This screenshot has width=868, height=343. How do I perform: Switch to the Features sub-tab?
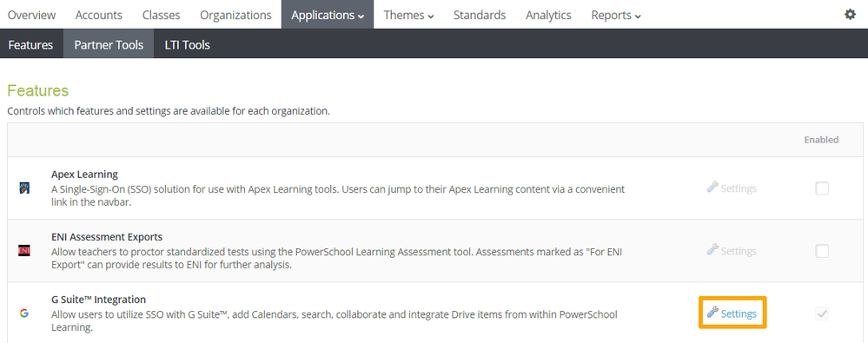click(x=31, y=45)
